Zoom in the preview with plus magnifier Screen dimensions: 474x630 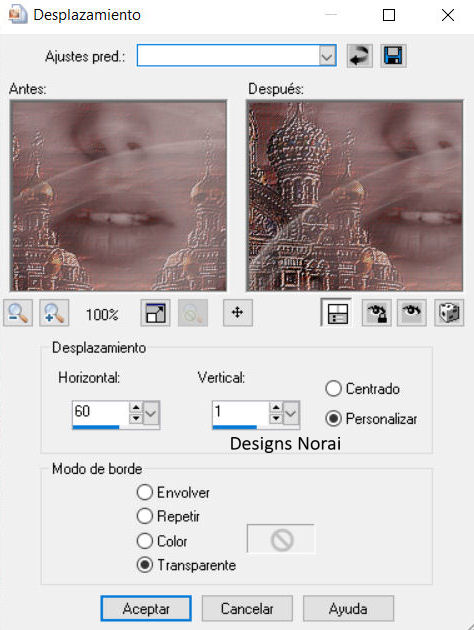coord(54,313)
